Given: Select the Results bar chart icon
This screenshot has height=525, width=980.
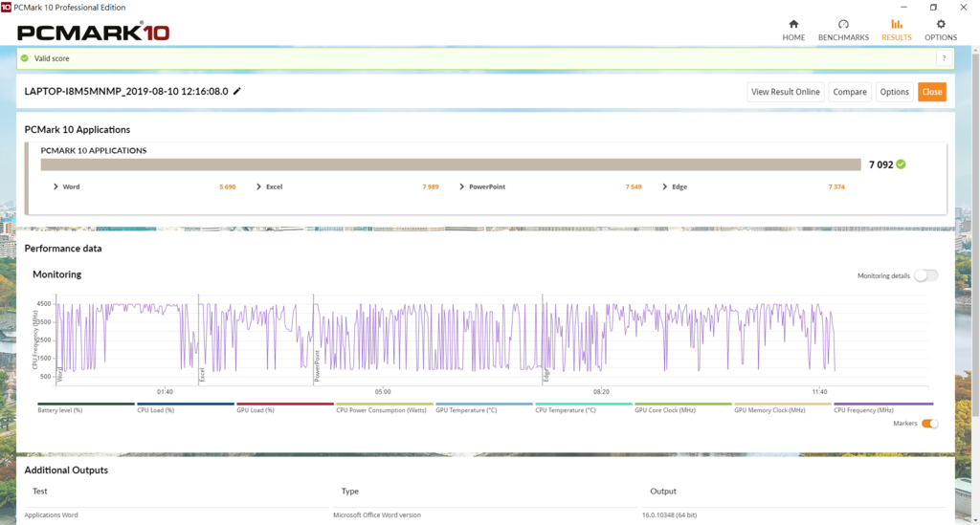Looking at the screenshot, I should (896, 24).
